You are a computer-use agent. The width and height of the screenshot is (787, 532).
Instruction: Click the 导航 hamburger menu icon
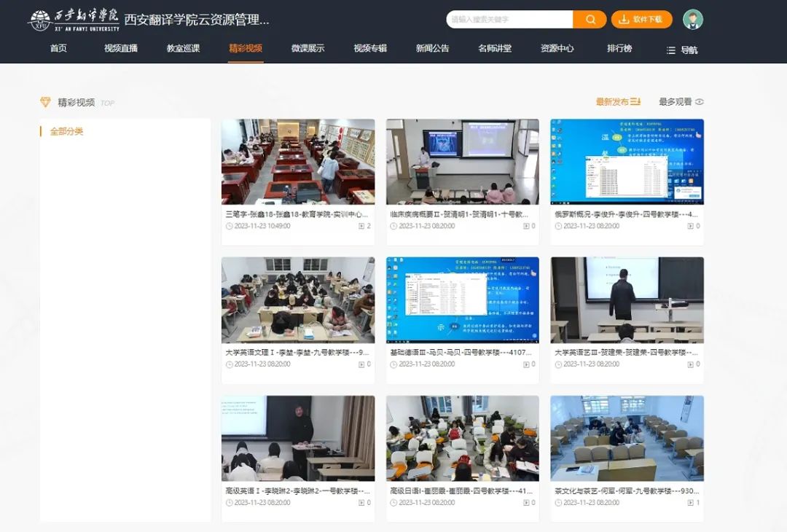(x=671, y=50)
